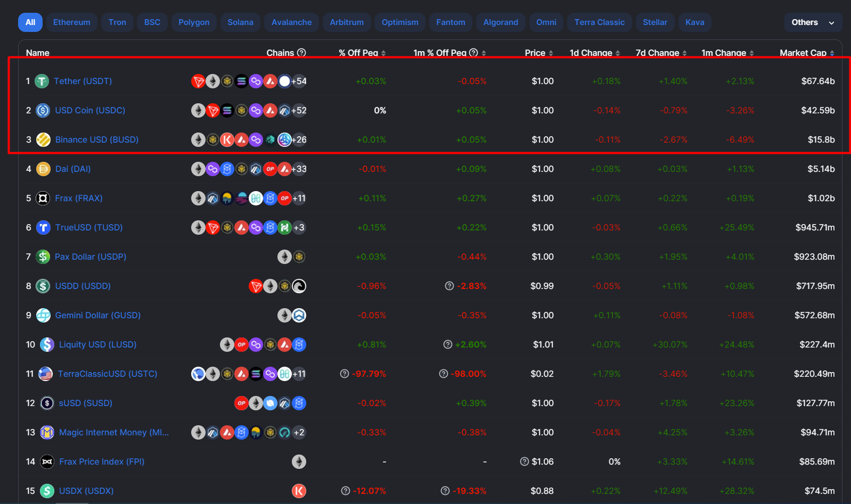The image size is (851, 504).
Task: Filter stablecoins by Tron chain
Action: 117,22
